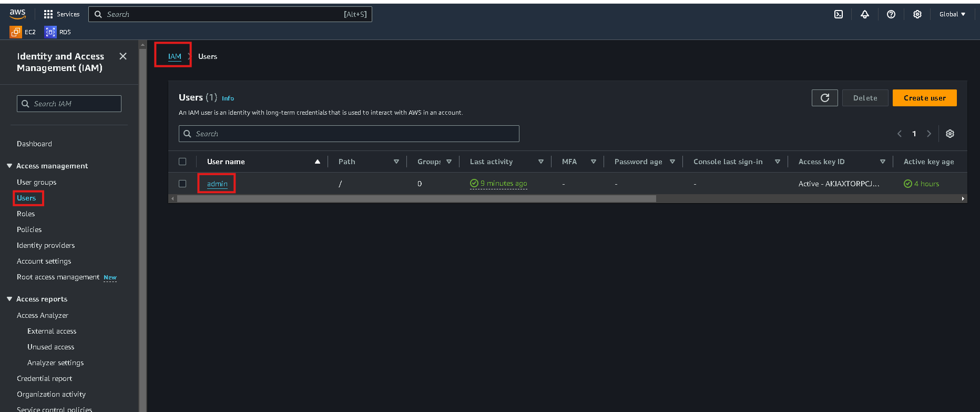Image resolution: width=980 pixels, height=412 pixels.
Task: Click the horizontal table scrollbar
Action: click(x=416, y=198)
